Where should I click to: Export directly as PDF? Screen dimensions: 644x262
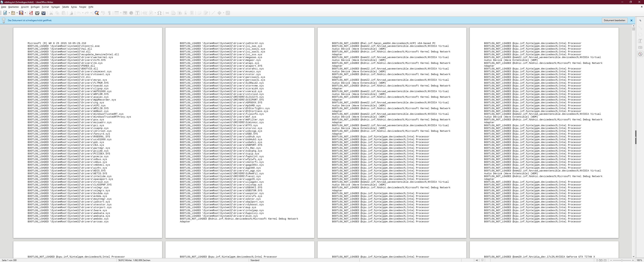point(31,13)
